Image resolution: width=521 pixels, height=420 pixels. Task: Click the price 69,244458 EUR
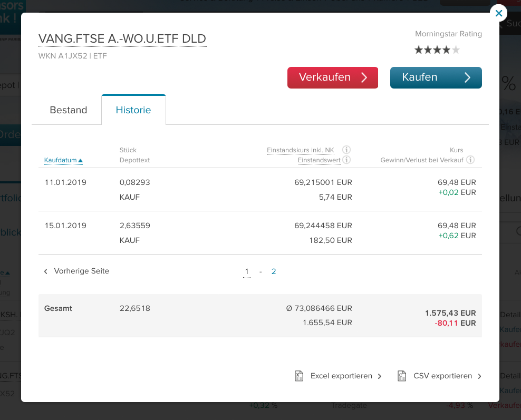[x=323, y=226]
